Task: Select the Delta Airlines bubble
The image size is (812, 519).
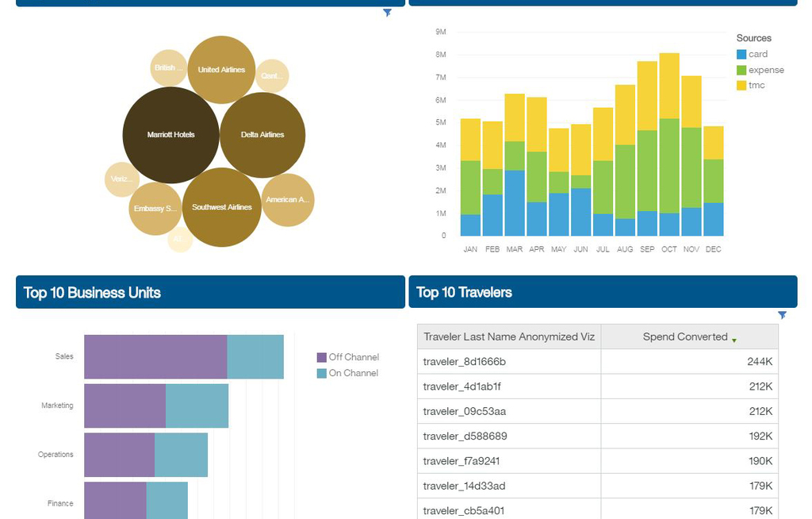Action: click(262, 135)
